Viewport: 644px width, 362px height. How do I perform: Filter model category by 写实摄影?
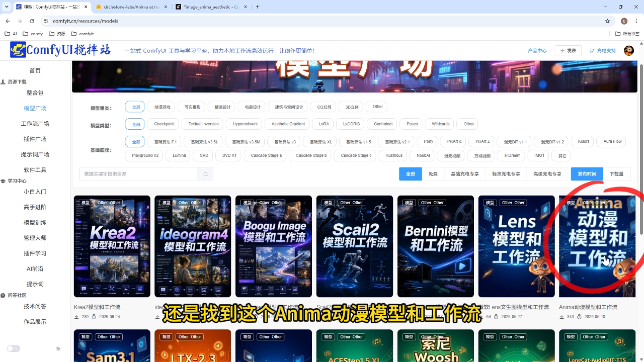pyautogui.click(x=192, y=107)
